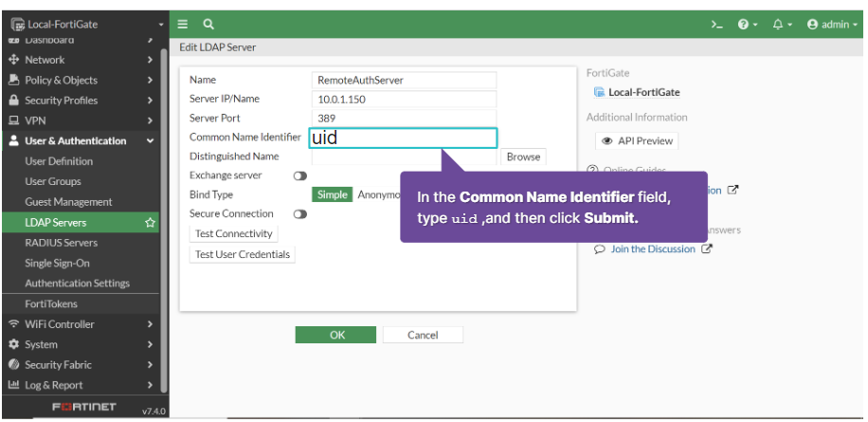This screenshot has height=422, width=868.
Task: Expand the Network menu chevron
Action: tap(150, 60)
